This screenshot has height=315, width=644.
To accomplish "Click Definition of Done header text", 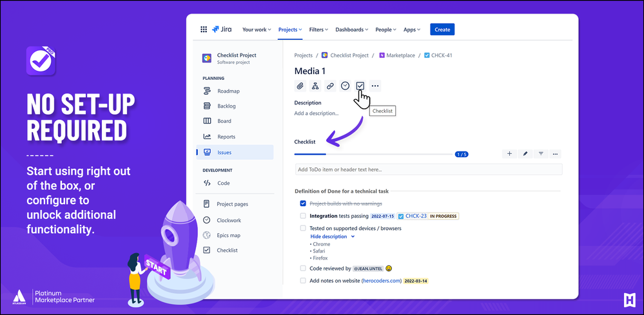I will pos(342,191).
